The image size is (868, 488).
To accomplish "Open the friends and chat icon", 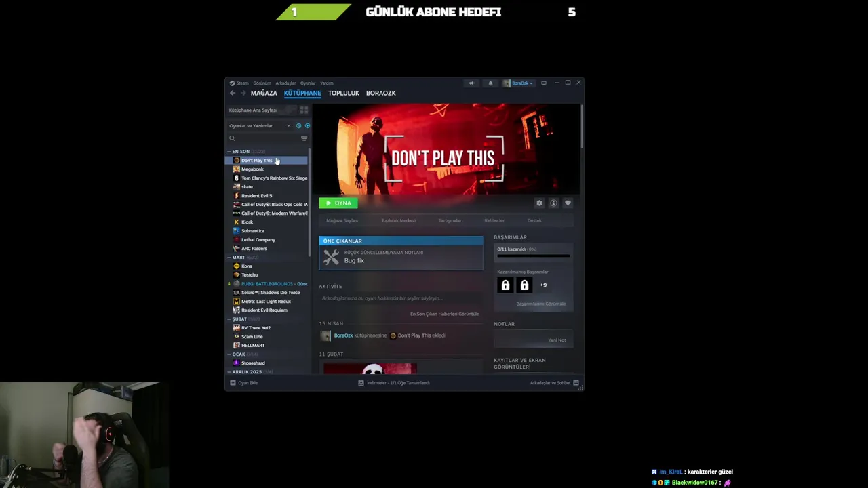I will (x=576, y=383).
